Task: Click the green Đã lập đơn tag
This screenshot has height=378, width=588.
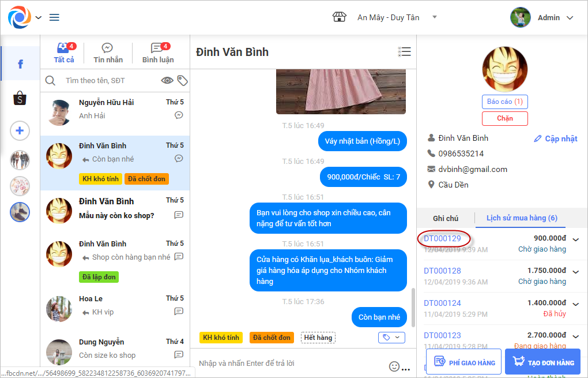Action: click(x=99, y=277)
